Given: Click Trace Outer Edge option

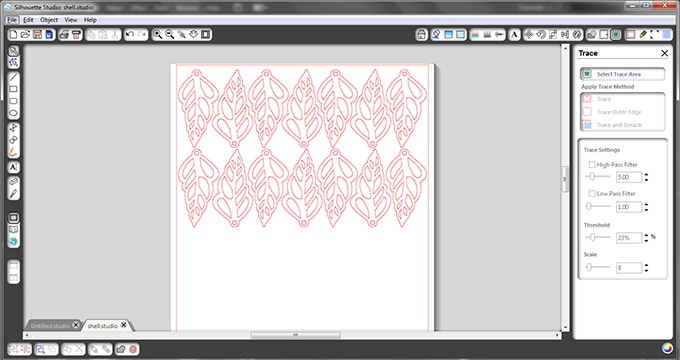Looking at the screenshot, I should 611,112.
